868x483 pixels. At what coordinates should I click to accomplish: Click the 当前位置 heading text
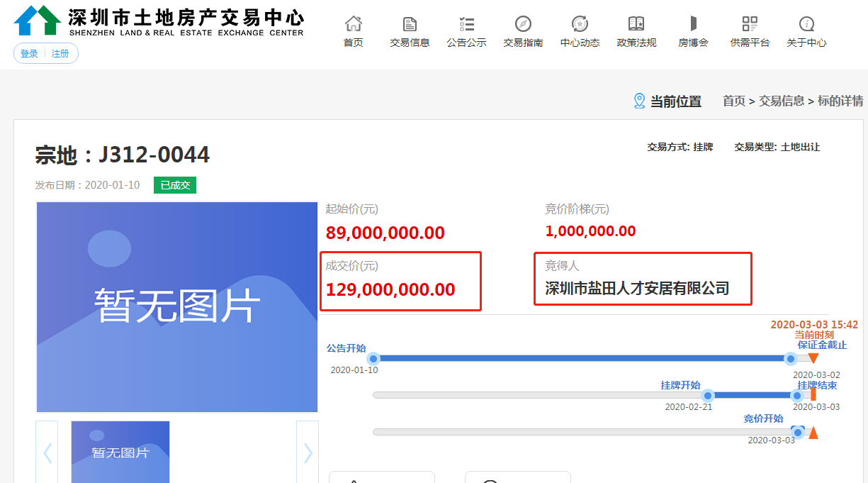[x=676, y=101]
